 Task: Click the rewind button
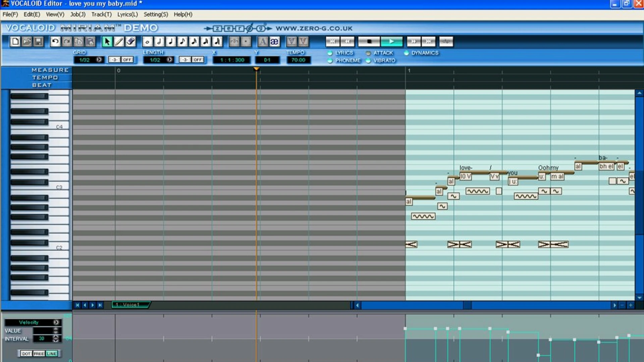click(347, 42)
